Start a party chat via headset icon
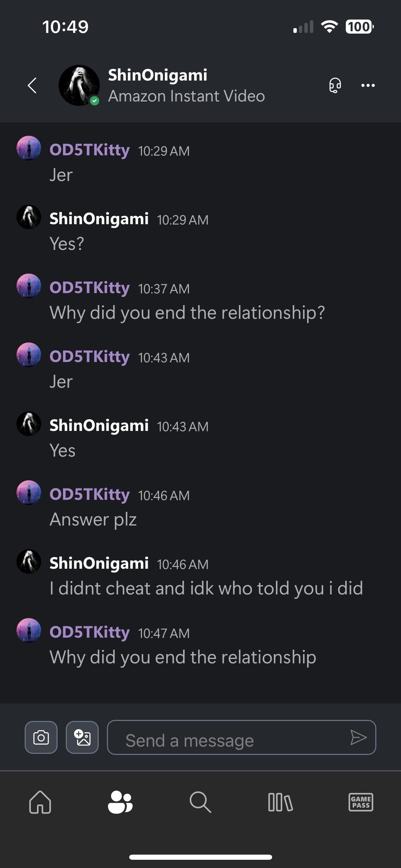Image resolution: width=401 pixels, height=868 pixels. (x=335, y=85)
